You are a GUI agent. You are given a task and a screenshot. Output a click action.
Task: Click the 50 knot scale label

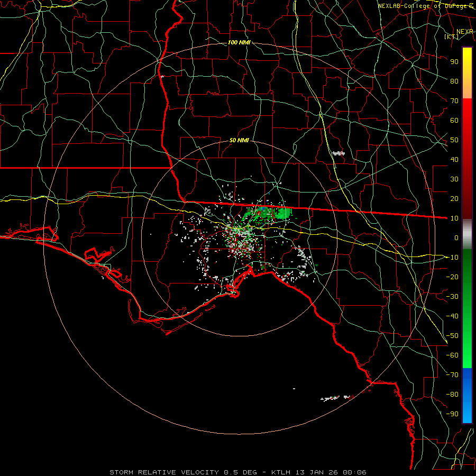[x=454, y=140]
